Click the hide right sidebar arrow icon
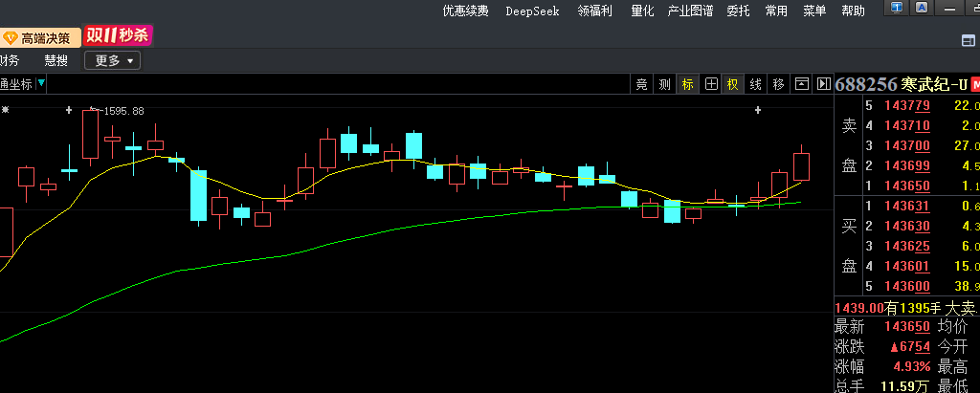This screenshot has height=393, width=980. (823, 84)
